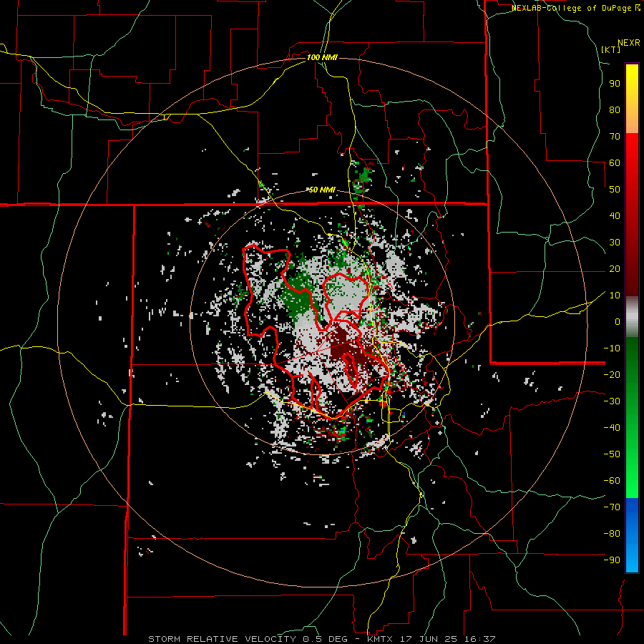Select the positive 60 scale value

(x=615, y=162)
